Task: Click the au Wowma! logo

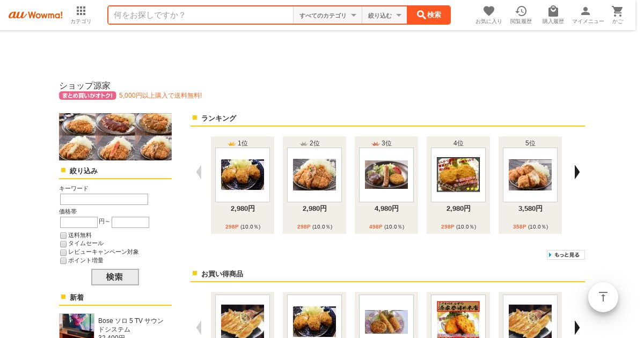Action: (x=35, y=15)
